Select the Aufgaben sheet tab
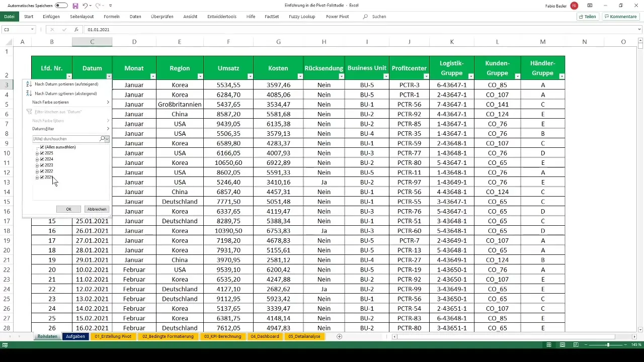644x362 pixels. click(x=75, y=336)
